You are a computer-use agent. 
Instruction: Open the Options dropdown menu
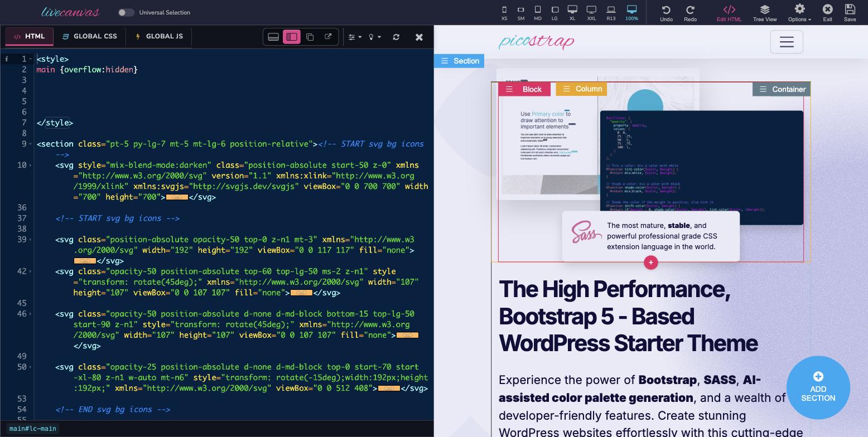[799, 13]
